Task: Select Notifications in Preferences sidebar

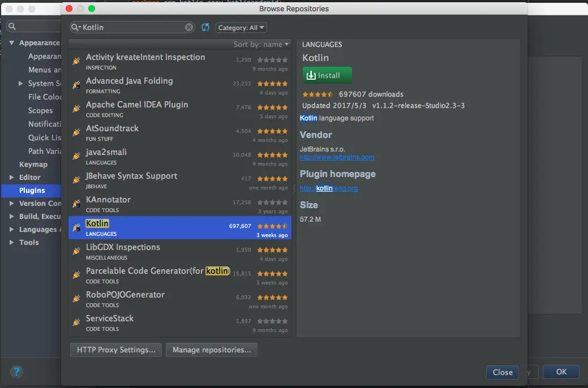Action: pos(44,124)
